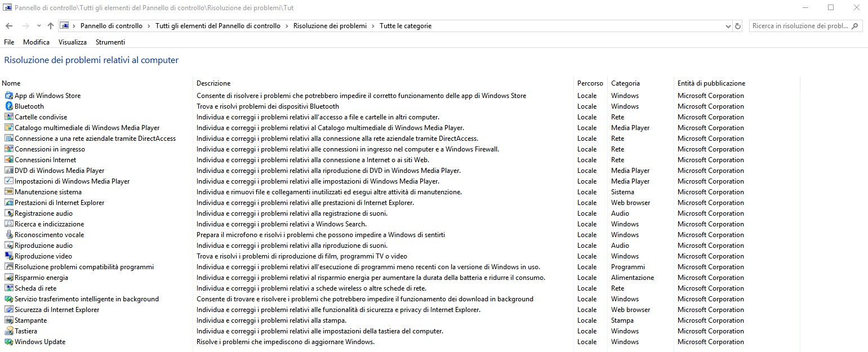Select the Registrazione audio icon
Screen dimensions: 868x352
pyautogui.click(x=8, y=213)
